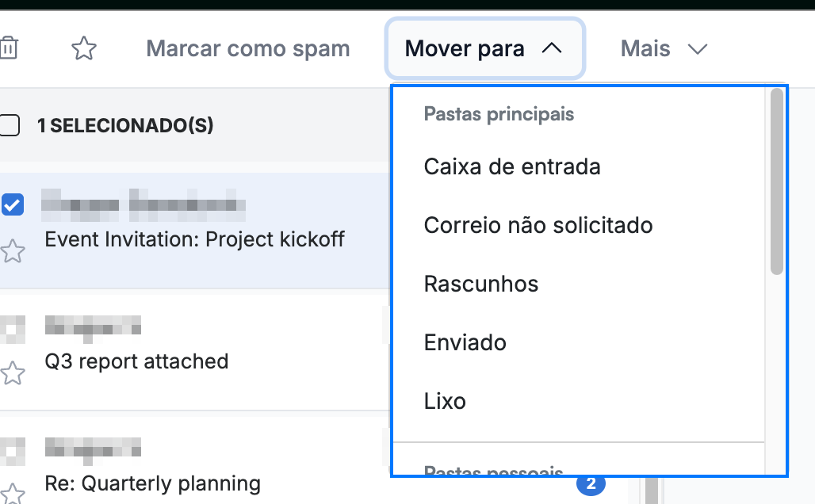Open the Mais dropdown menu
This screenshot has height=504, width=815.
[664, 49]
